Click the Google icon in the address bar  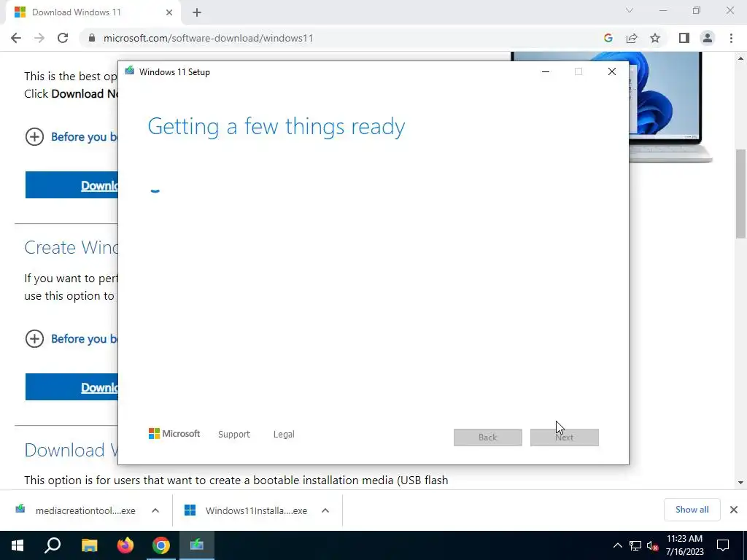[608, 38]
